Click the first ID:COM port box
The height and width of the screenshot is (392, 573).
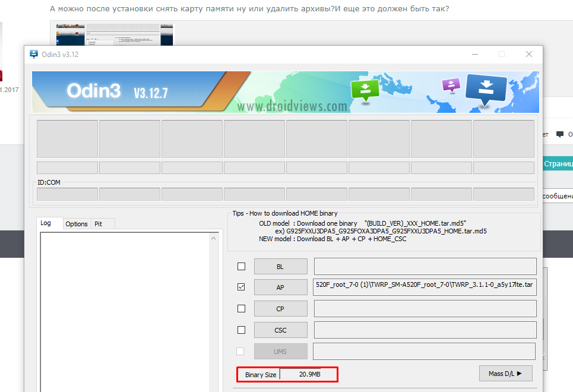click(x=67, y=194)
